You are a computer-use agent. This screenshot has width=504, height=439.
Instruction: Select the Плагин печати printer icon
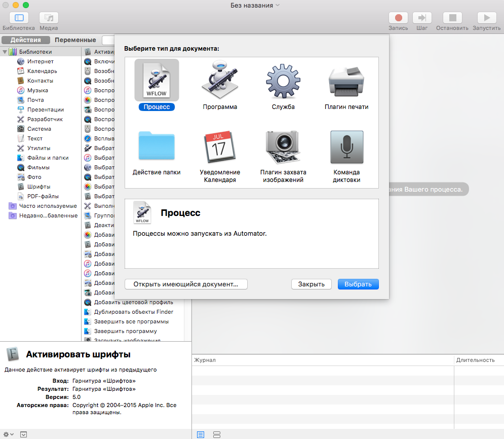346,81
